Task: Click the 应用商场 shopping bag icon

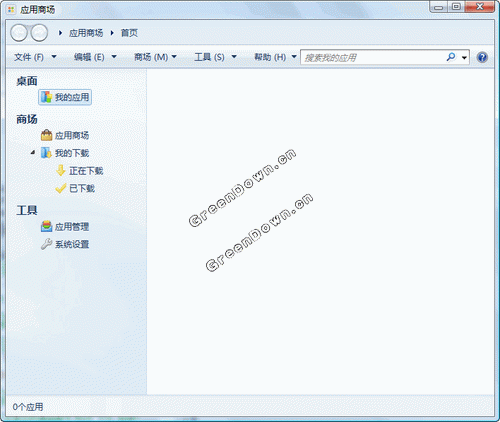Action: (46, 135)
